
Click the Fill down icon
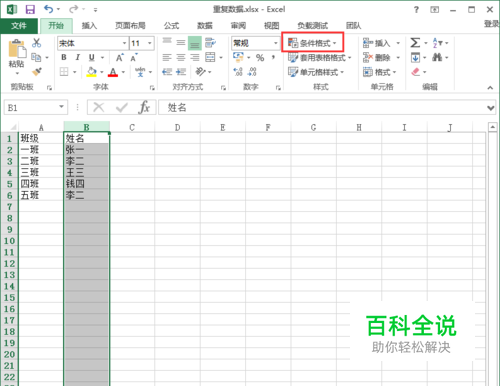click(415, 57)
